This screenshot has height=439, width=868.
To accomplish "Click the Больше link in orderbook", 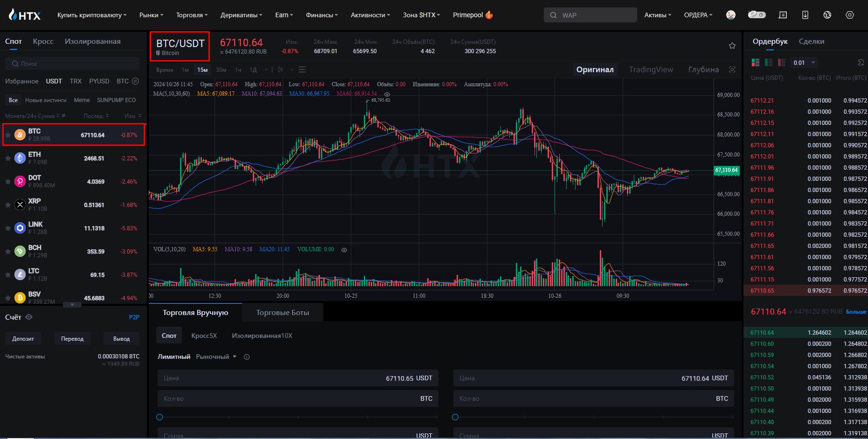I will [x=856, y=312].
